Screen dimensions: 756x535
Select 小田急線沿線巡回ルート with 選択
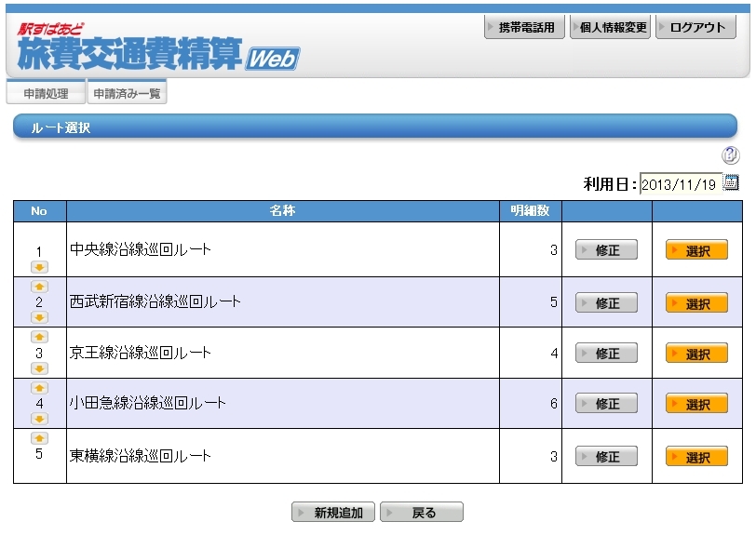[696, 403]
